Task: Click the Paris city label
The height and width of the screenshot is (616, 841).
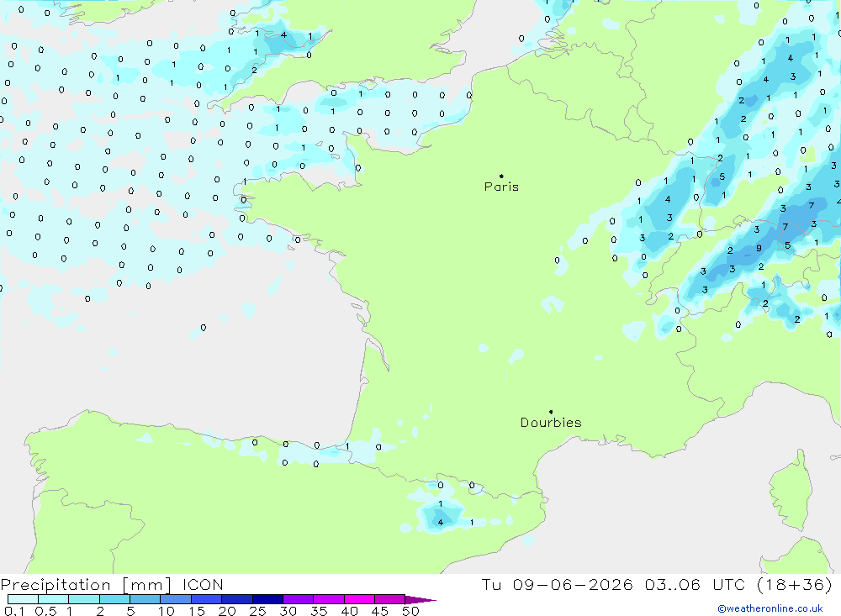Action: pos(501,187)
